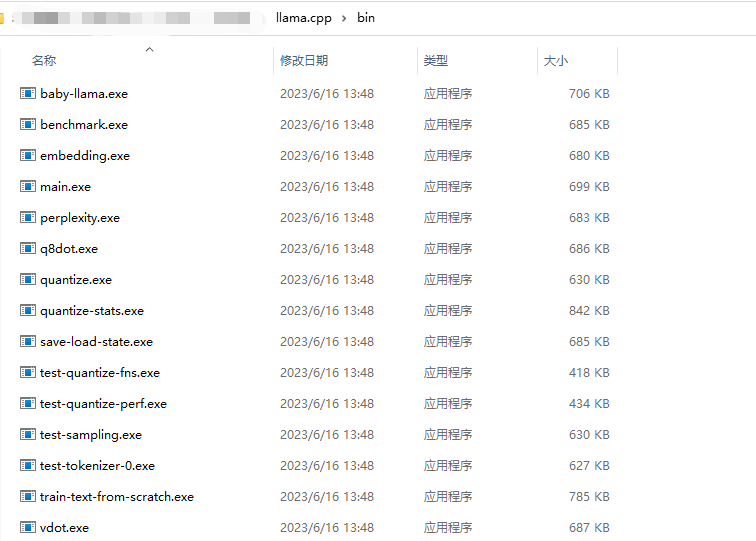Image resolution: width=756 pixels, height=541 pixels.
Task: Click the main.exe file icon
Action: click(27, 186)
